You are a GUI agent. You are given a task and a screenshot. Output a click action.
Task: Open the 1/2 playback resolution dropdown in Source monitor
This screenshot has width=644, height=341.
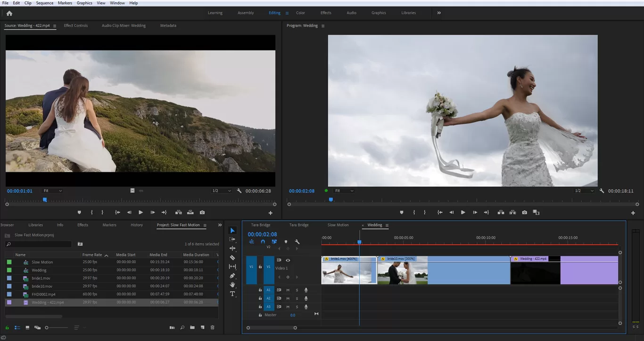pos(222,191)
